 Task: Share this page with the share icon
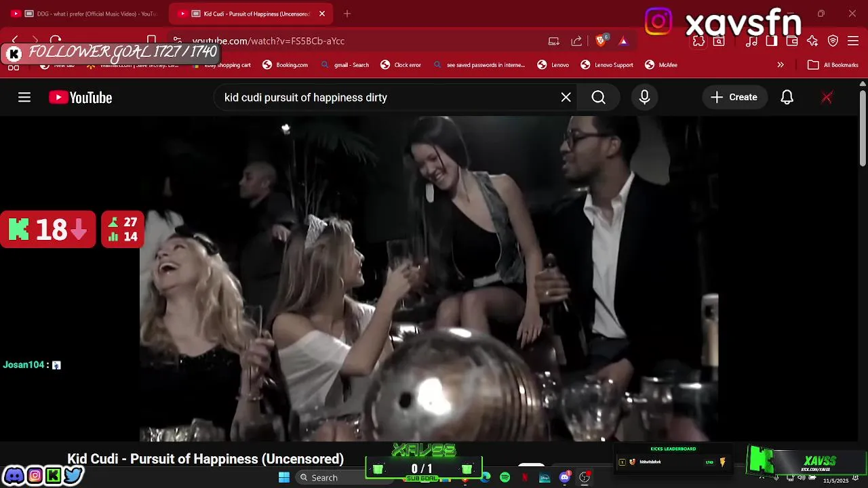[x=576, y=41]
